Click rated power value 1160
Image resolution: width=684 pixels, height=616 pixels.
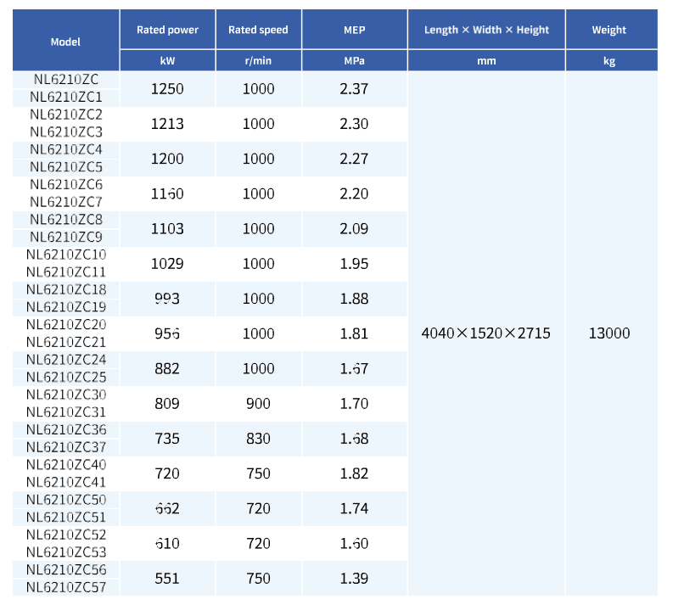(x=167, y=193)
